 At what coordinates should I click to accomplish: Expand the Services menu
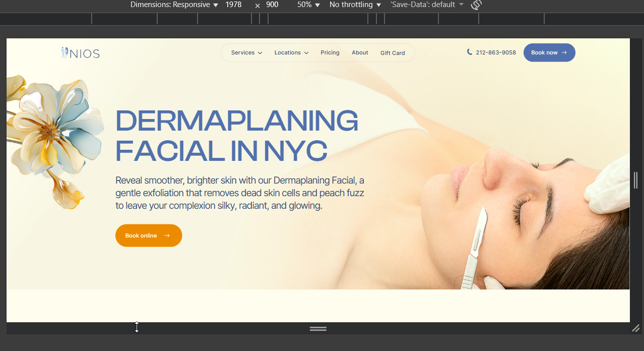click(x=246, y=52)
